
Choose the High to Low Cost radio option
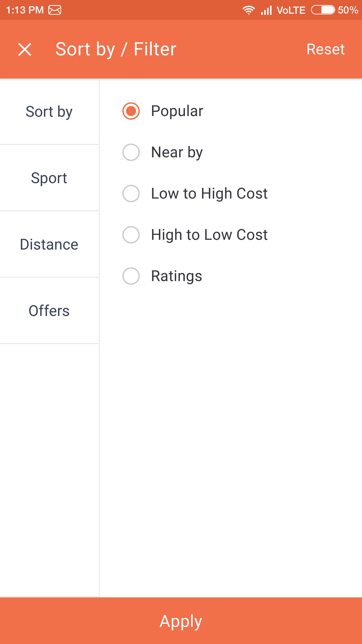131,235
